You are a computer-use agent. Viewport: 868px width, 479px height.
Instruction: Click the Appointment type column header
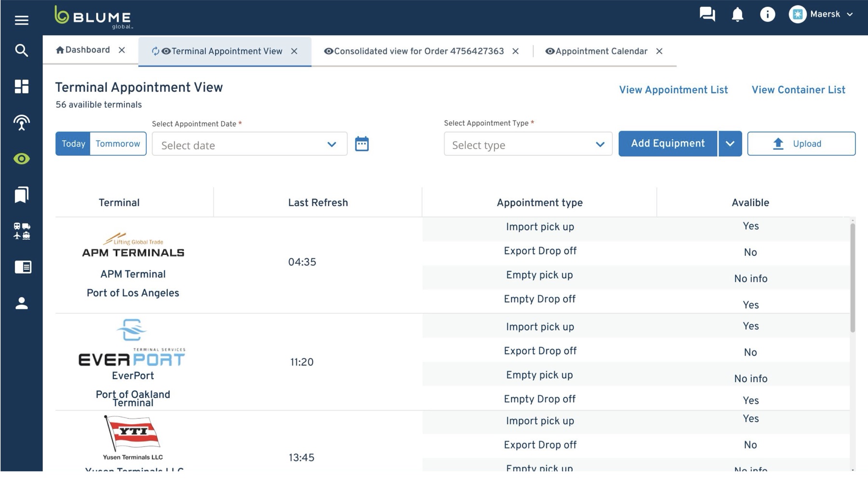coord(540,203)
